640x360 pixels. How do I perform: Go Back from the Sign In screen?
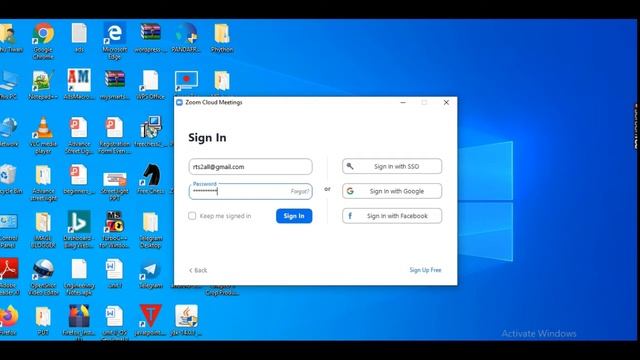pos(198,270)
